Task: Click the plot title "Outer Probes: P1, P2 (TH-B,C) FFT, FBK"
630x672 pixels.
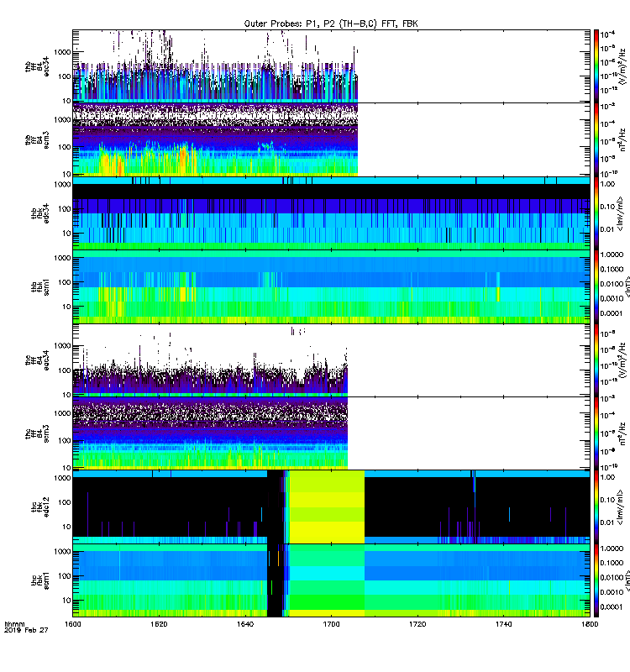Action: [331, 24]
